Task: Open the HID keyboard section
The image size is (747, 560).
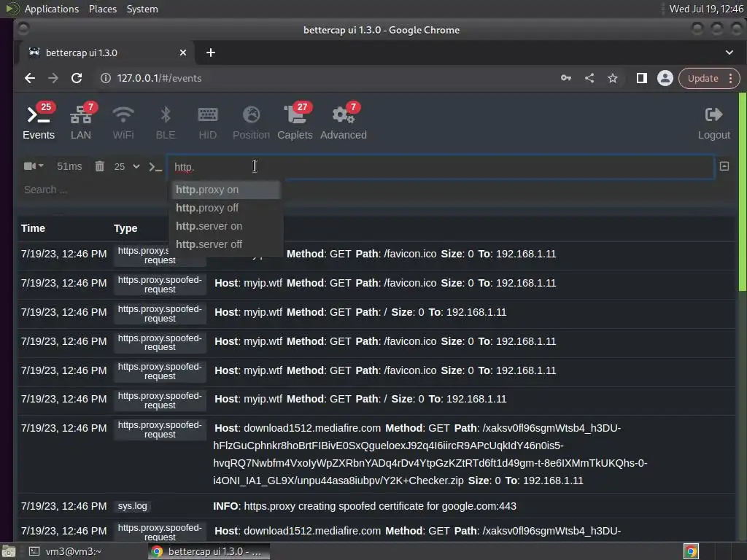Action: (207, 122)
